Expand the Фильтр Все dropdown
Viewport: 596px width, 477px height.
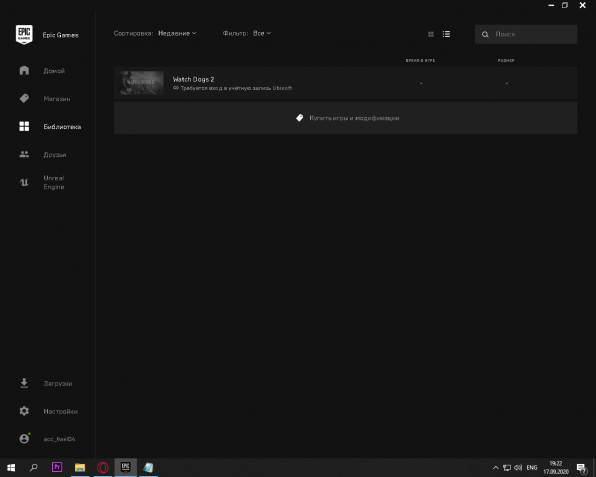pos(262,33)
